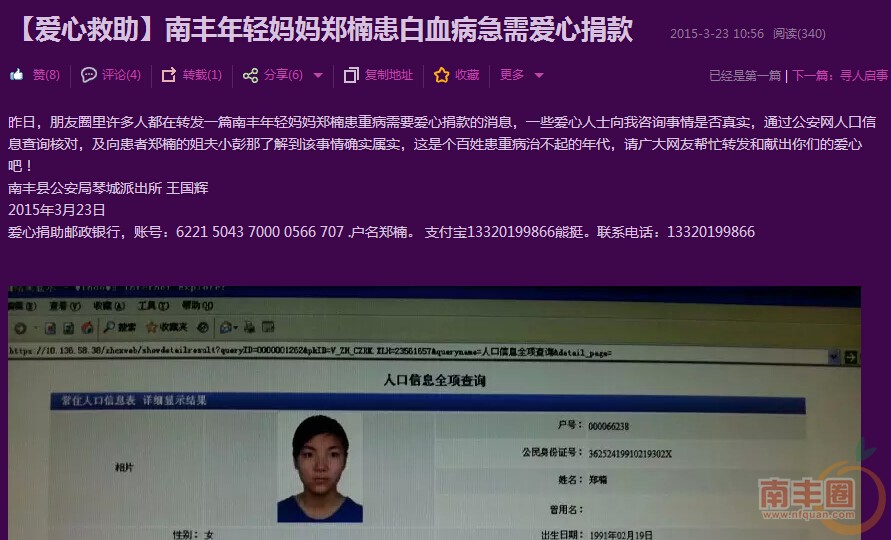Click the 人口信息全项查询 heading in the photo
Image resolution: width=891 pixels, height=540 pixels.
(x=435, y=381)
